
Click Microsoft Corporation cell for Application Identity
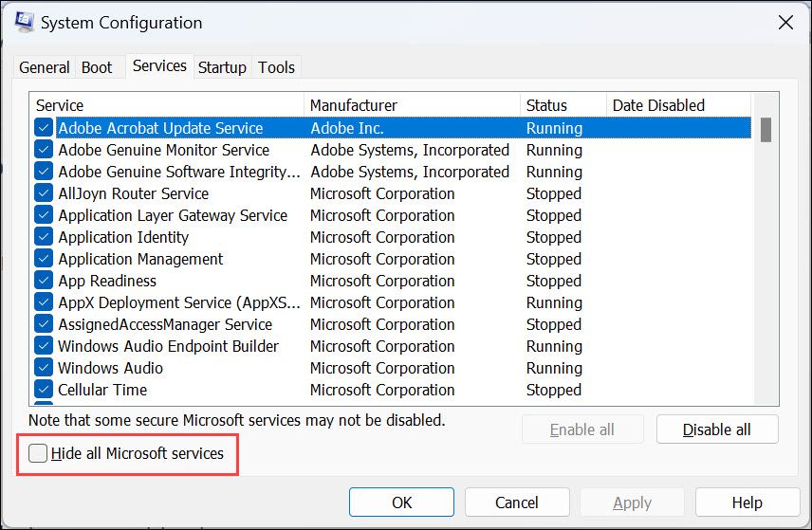pyautogui.click(x=382, y=236)
